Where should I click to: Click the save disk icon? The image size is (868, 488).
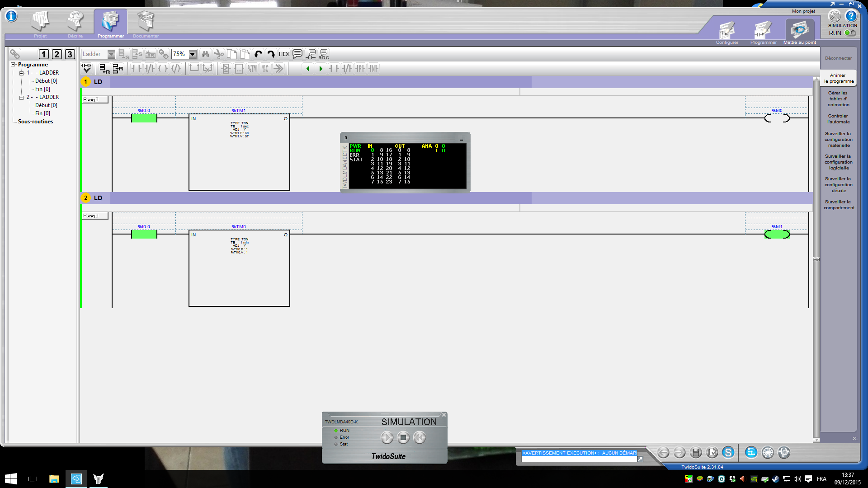(696, 452)
